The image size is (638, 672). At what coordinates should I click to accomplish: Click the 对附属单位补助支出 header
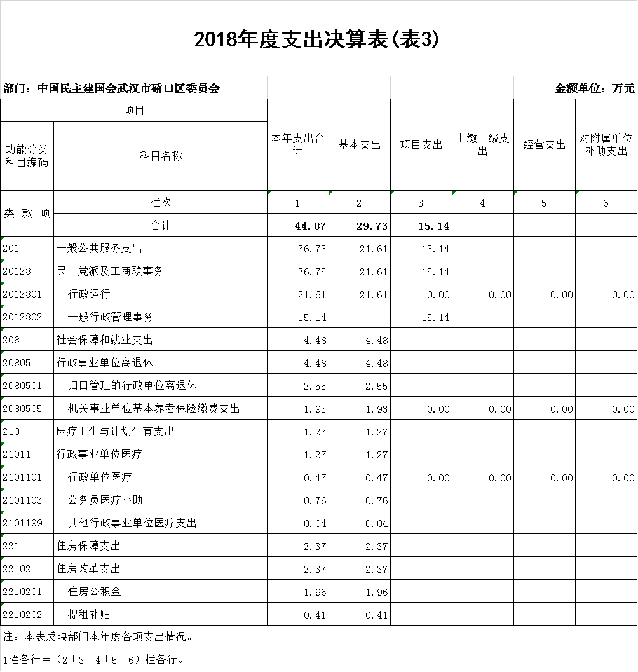point(606,145)
